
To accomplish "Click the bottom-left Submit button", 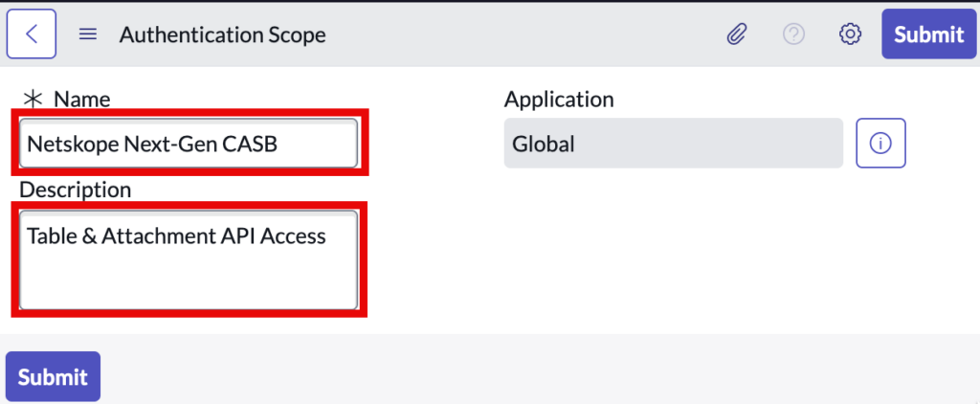I will pyautogui.click(x=54, y=376).
